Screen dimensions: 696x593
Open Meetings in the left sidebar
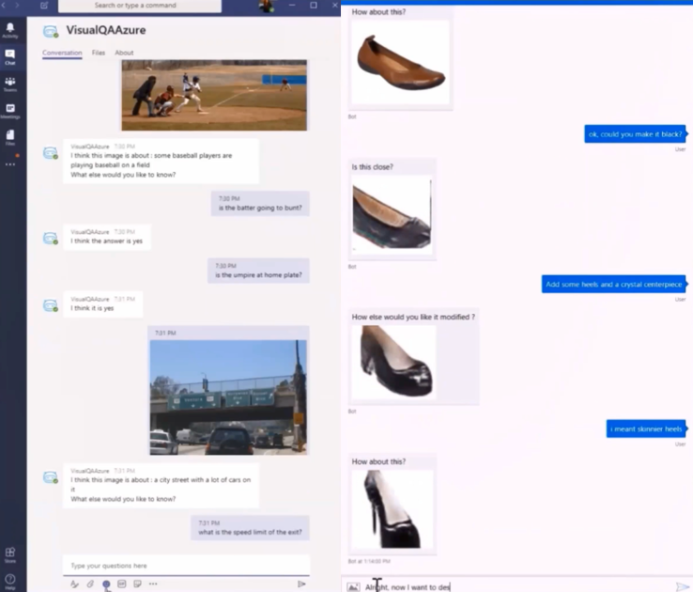click(x=10, y=110)
